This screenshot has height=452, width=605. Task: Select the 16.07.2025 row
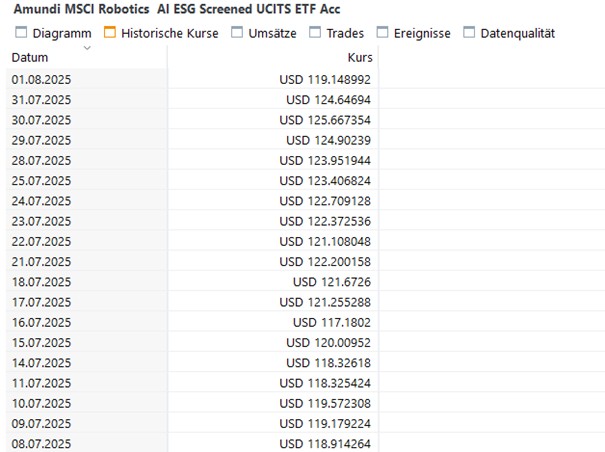point(192,322)
